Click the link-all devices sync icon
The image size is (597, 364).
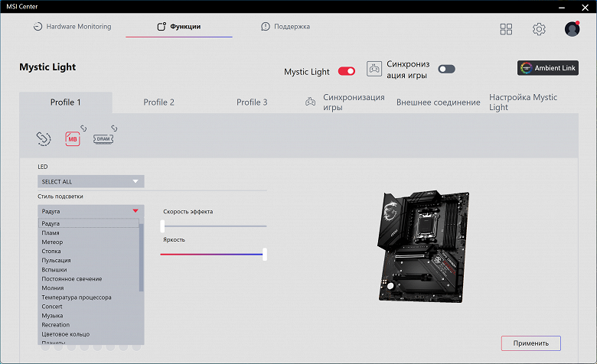pos(44,138)
